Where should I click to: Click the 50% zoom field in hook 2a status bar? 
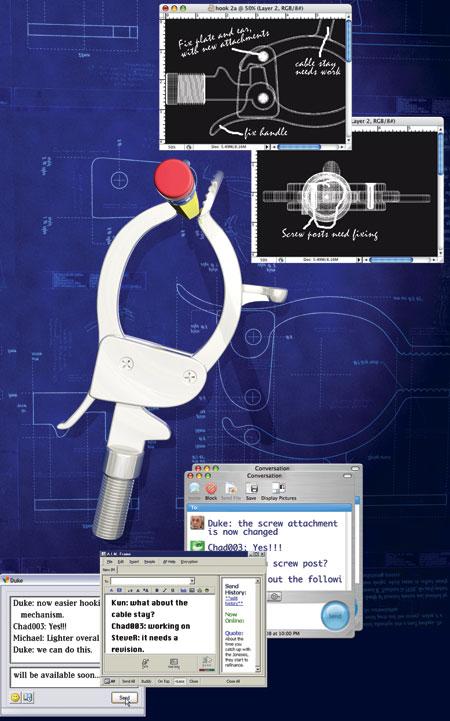(172, 147)
